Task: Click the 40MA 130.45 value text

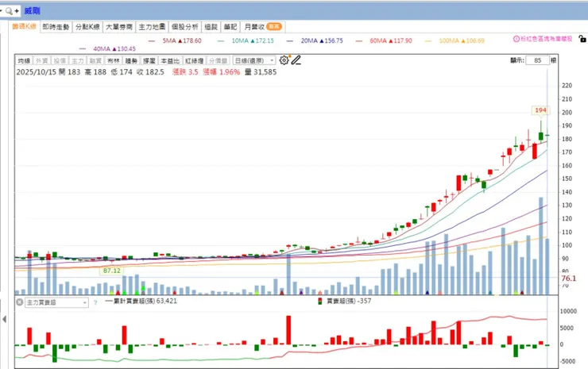Action: 114,49
